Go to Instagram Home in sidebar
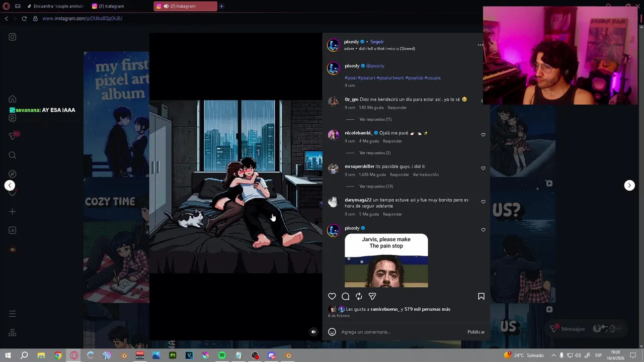644x362 pixels. 13,99
